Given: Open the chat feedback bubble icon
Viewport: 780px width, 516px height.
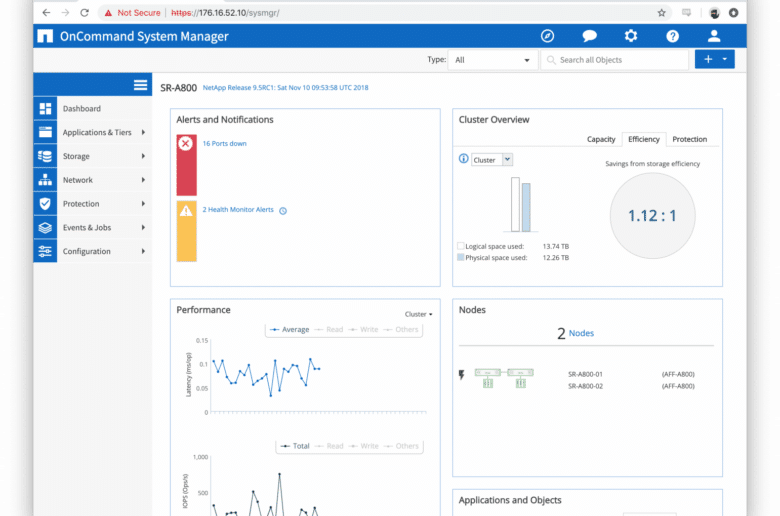Looking at the screenshot, I should pyautogui.click(x=589, y=36).
